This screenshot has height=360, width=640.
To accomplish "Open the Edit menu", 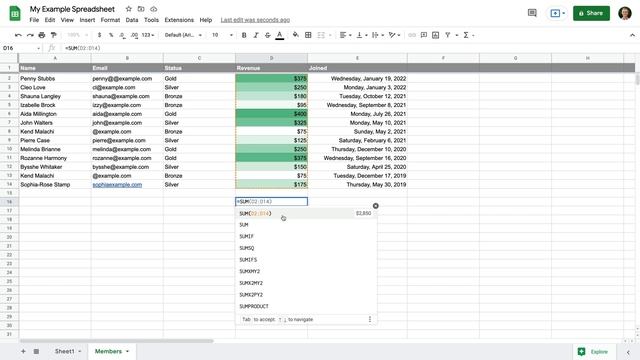I will (x=50, y=20).
